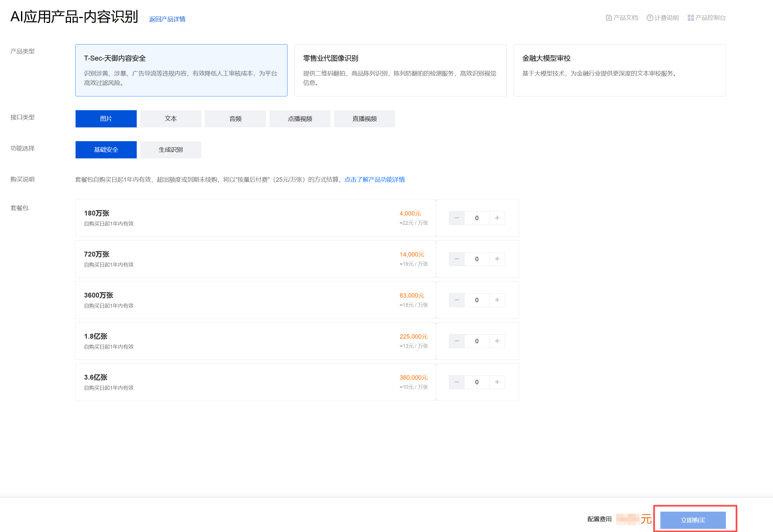
Task: Switch to 文本 interface type tab
Action: pyautogui.click(x=170, y=119)
